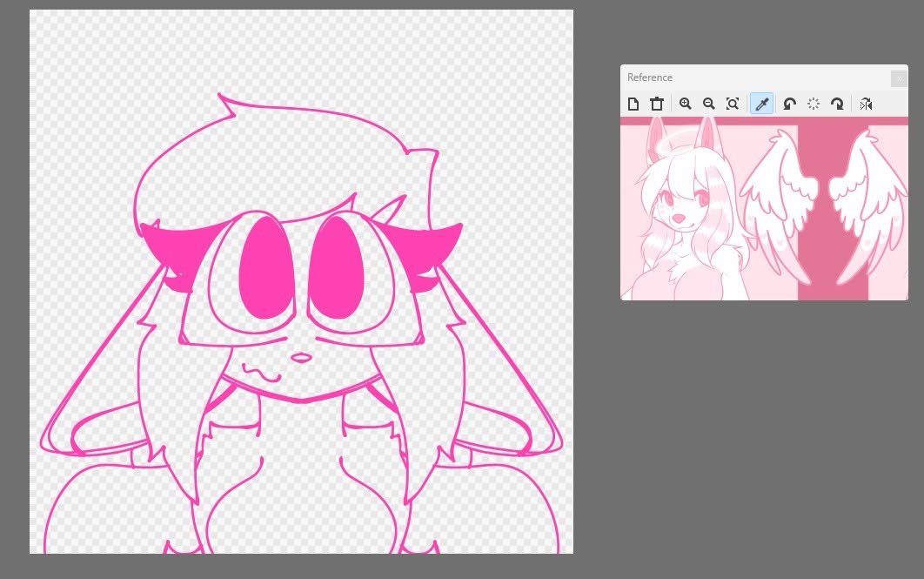Fit reference image to the panel

pos(732,104)
